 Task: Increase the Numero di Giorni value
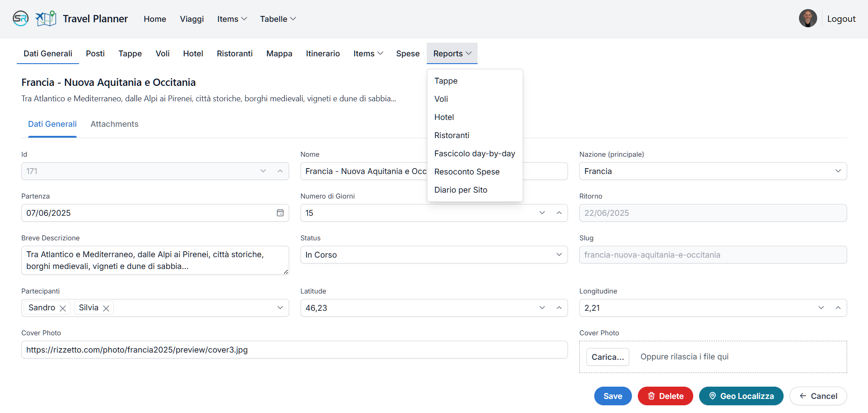tap(559, 213)
